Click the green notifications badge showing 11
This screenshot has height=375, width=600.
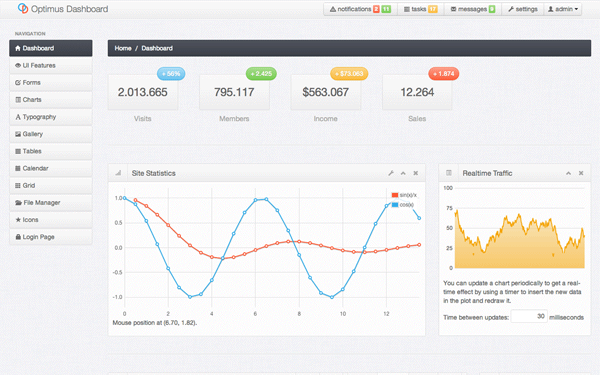click(x=386, y=9)
